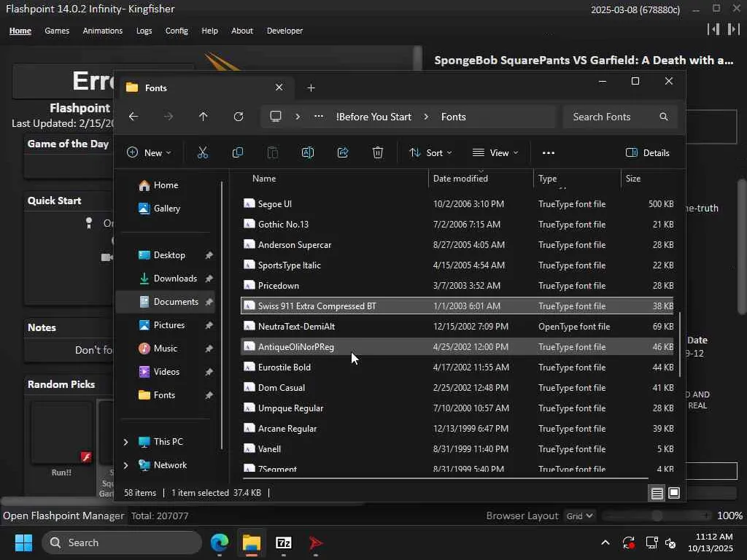Click the Explorer file list vertical scrollbar
The image size is (747, 560).
(x=679, y=345)
